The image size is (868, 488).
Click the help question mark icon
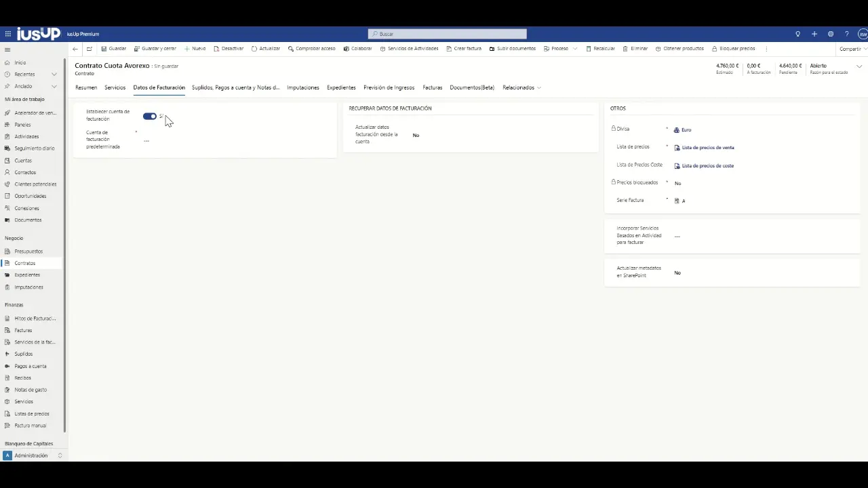846,34
